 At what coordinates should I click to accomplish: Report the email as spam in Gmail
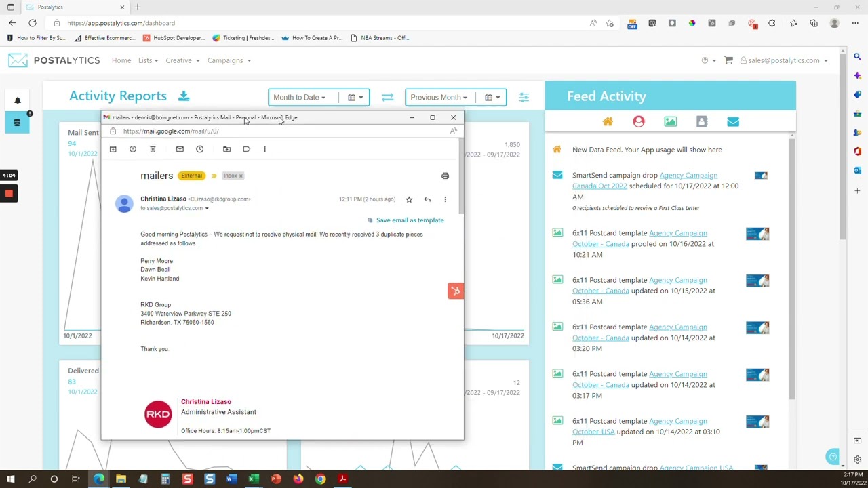coord(133,149)
